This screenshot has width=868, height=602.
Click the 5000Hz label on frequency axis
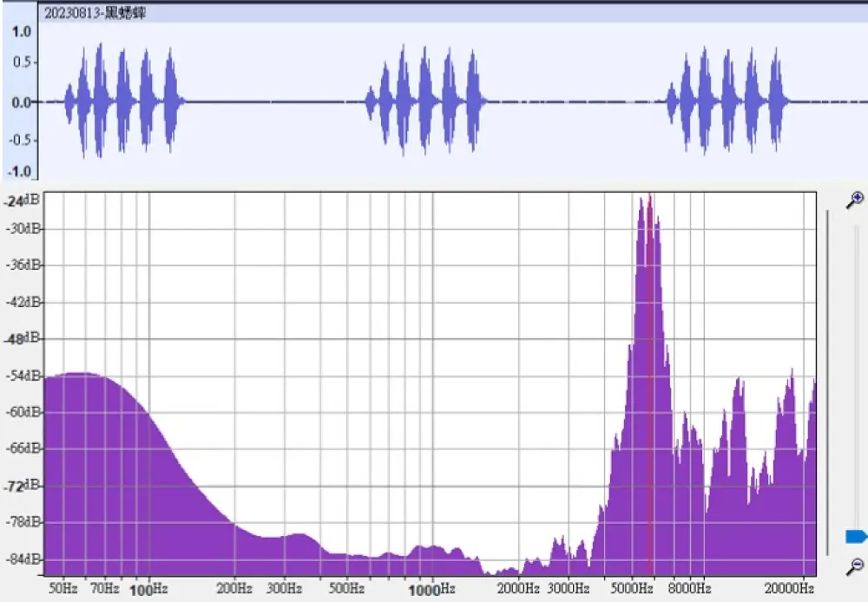click(x=631, y=589)
